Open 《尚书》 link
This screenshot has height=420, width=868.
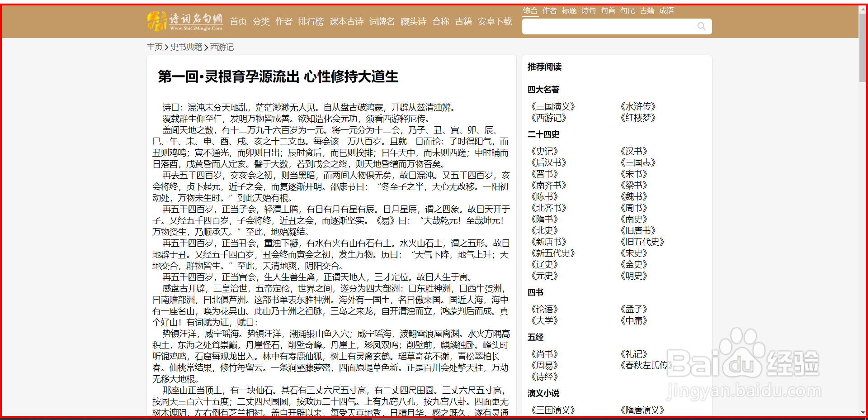[545, 354]
